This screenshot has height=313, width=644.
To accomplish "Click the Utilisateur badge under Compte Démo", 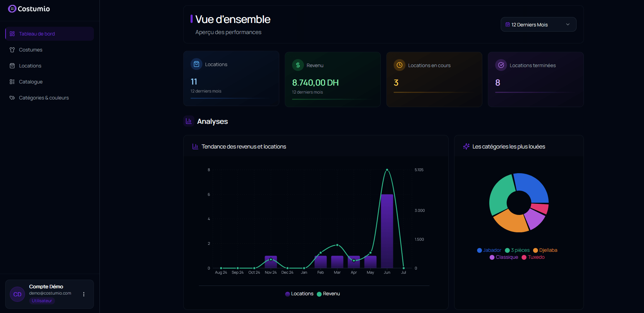I will point(42,300).
